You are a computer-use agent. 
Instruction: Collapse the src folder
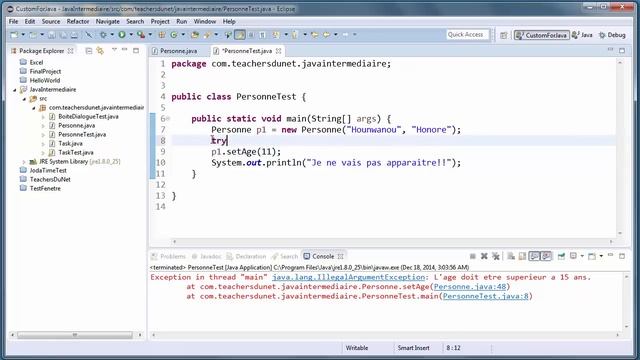24,99
